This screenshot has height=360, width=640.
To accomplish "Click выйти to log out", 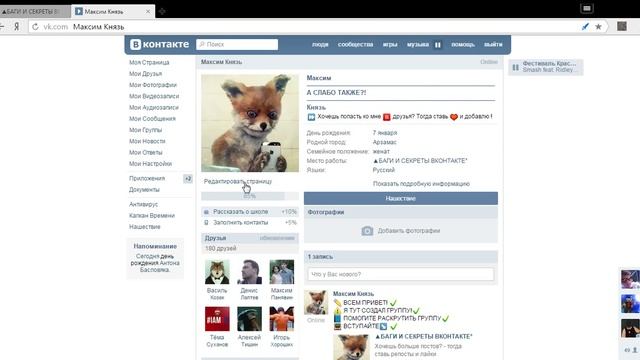I will pyautogui.click(x=493, y=44).
